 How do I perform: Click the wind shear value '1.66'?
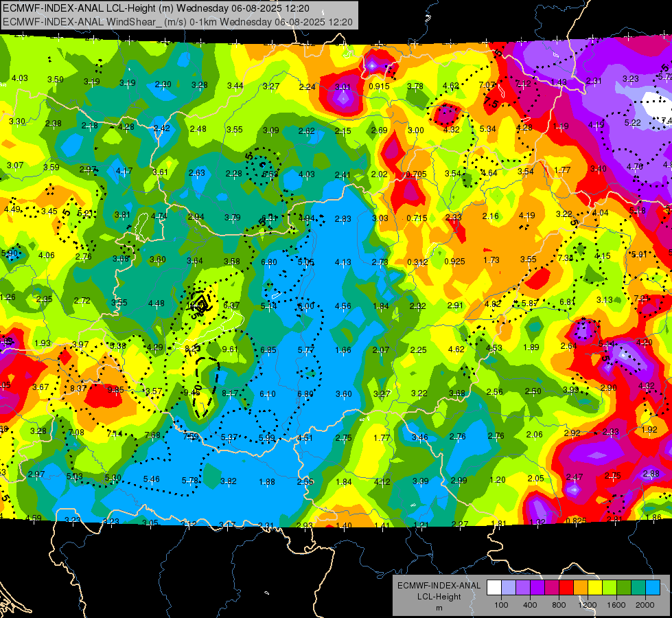pos(343,350)
